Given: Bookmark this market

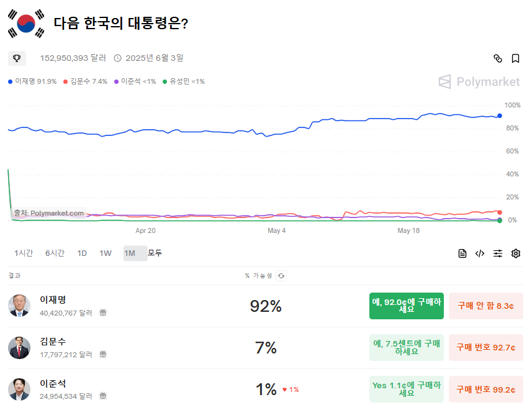Looking at the screenshot, I should [x=515, y=58].
